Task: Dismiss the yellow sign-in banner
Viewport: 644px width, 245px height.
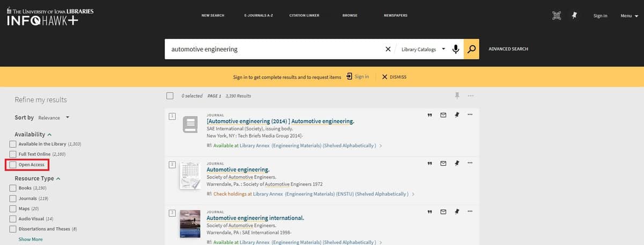Action: click(394, 77)
